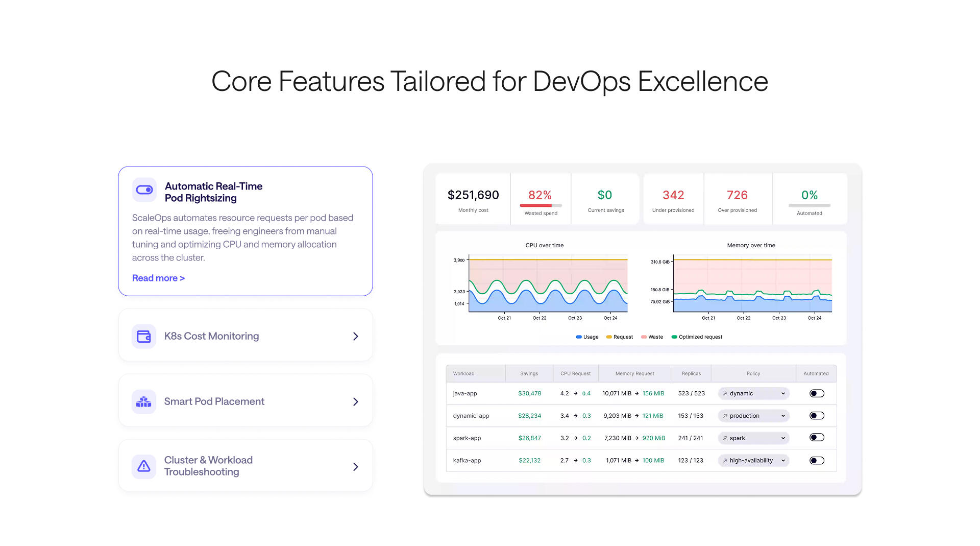This screenshot has width=980, height=546.
Task: Click the Memory over time chart
Action: pyautogui.click(x=753, y=283)
